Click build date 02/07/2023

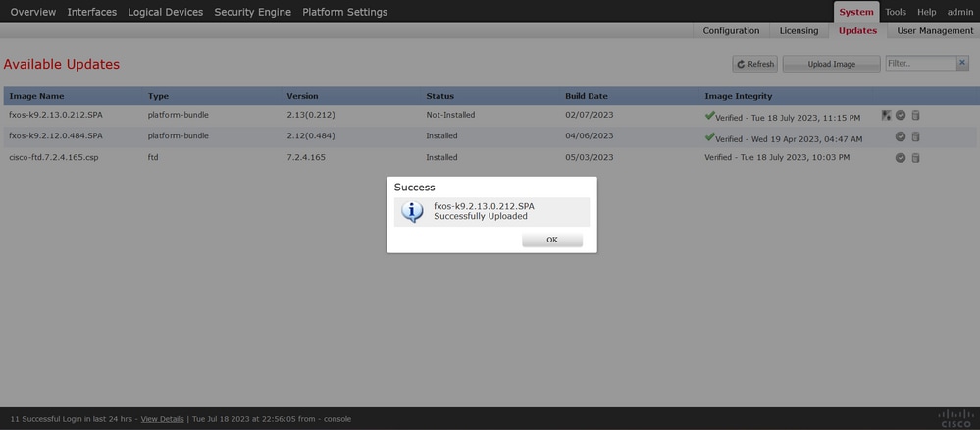pyautogui.click(x=590, y=115)
